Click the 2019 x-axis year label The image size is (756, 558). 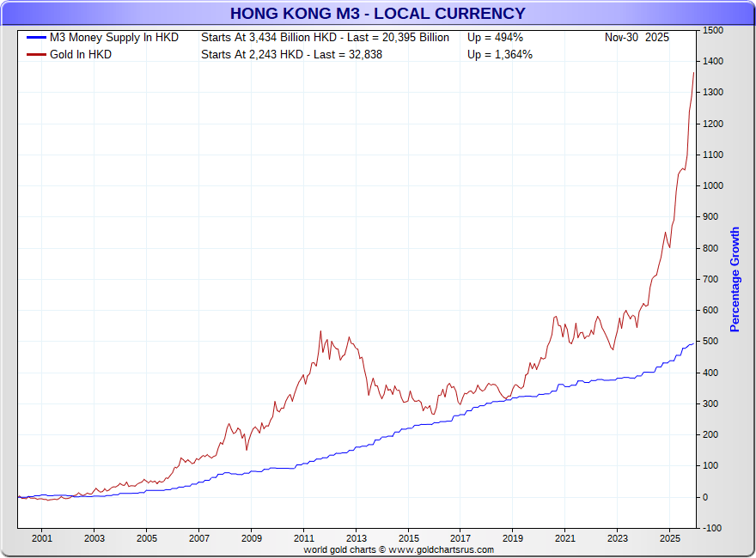pyautogui.click(x=513, y=538)
